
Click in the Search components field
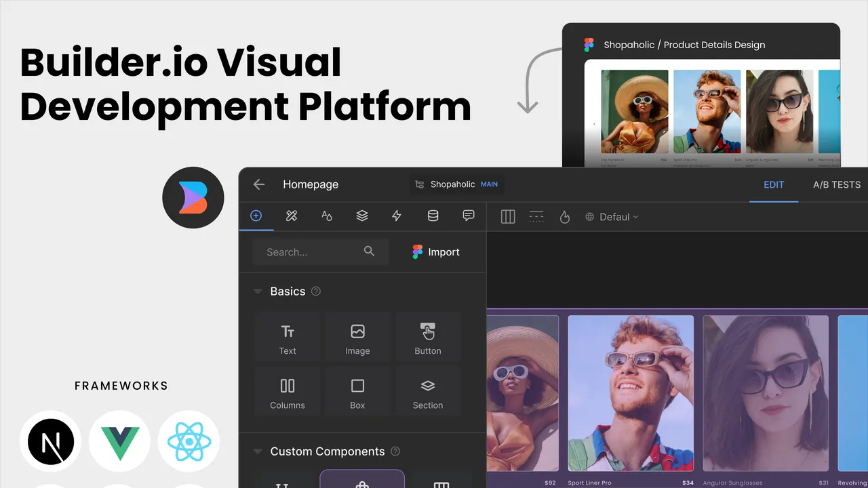click(x=320, y=251)
